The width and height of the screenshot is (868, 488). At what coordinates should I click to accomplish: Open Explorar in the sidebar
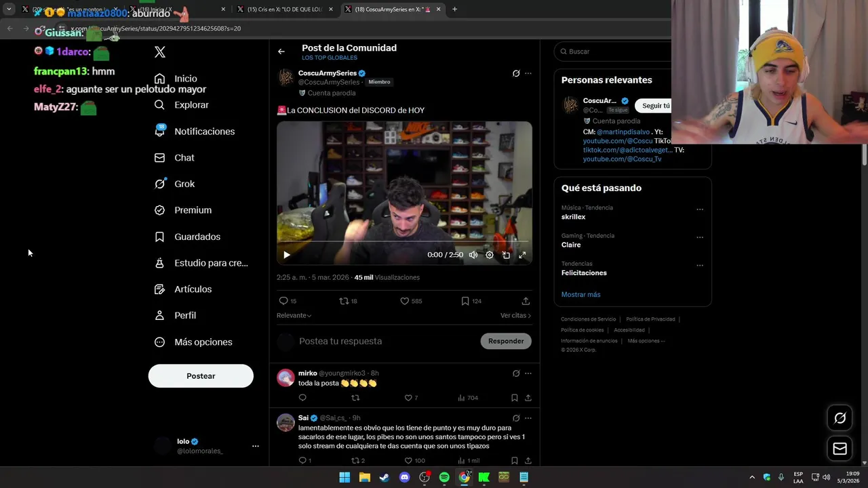182,105
